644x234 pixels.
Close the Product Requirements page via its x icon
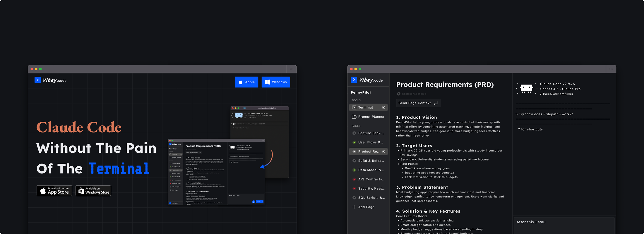point(383,152)
